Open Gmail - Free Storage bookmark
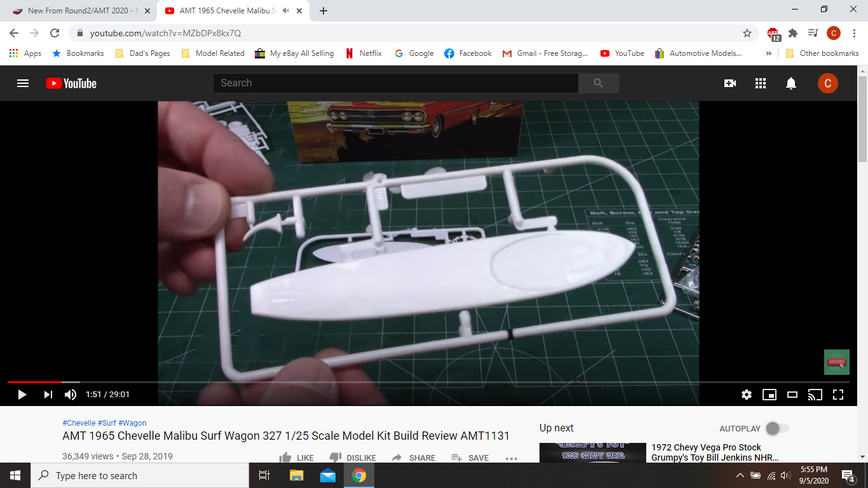The image size is (868, 488). click(545, 53)
